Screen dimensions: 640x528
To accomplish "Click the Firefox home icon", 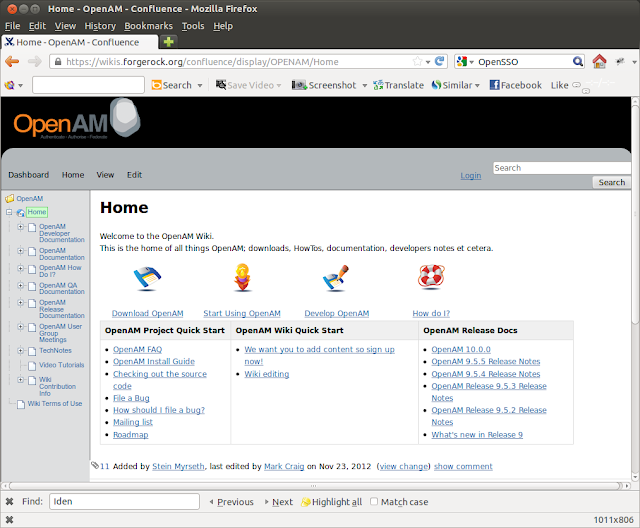I will 599,62.
